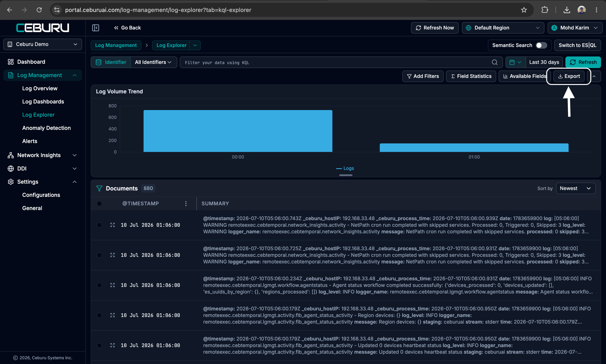Open the calendar date picker icon
This screenshot has width=606, height=364.
point(515,62)
